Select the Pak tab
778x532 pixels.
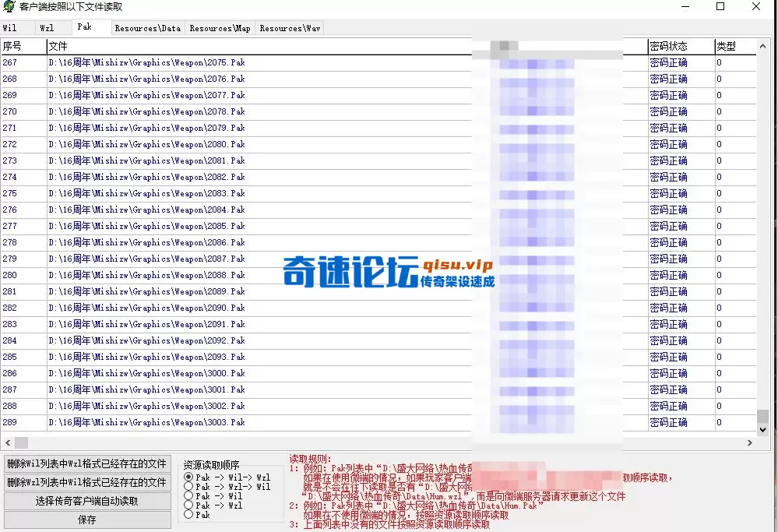tap(84, 26)
